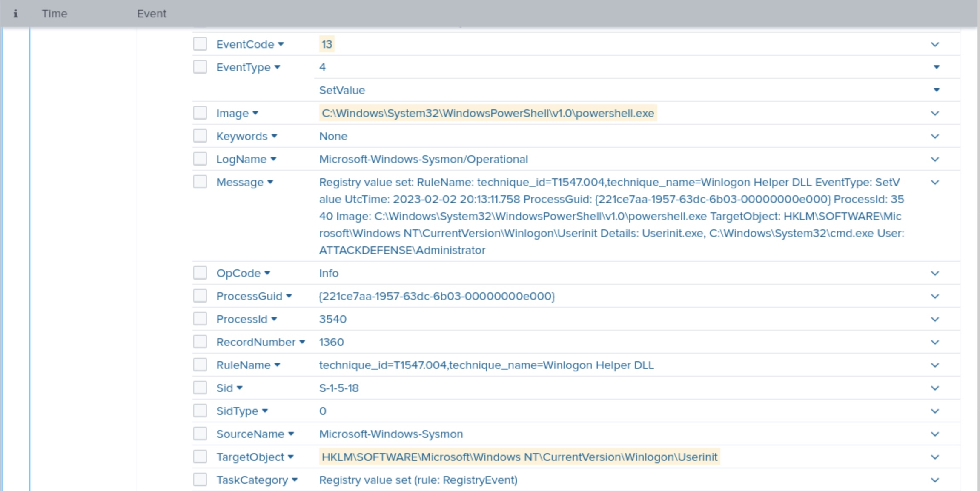Open the LogName field name menu
This screenshot has width=980, height=491.
246,159
